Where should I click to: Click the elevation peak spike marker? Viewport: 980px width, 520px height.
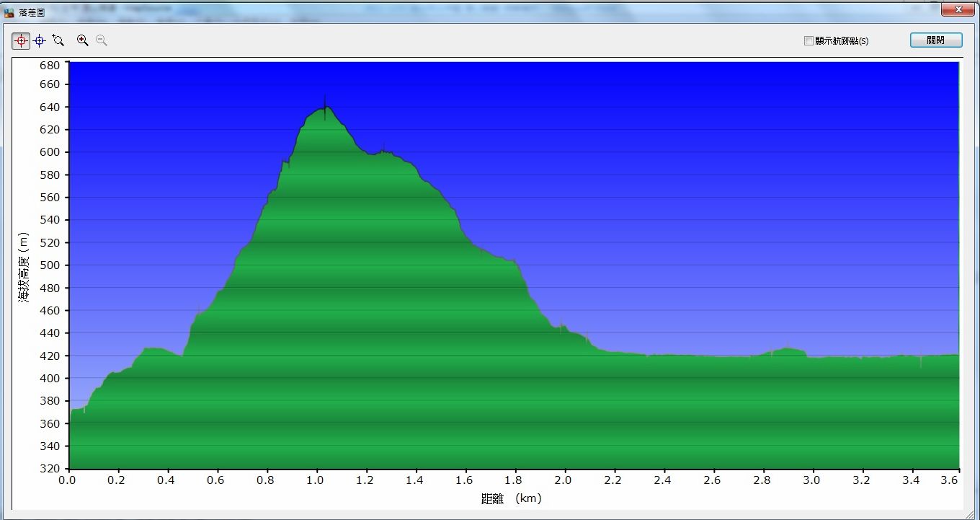coord(324,107)
